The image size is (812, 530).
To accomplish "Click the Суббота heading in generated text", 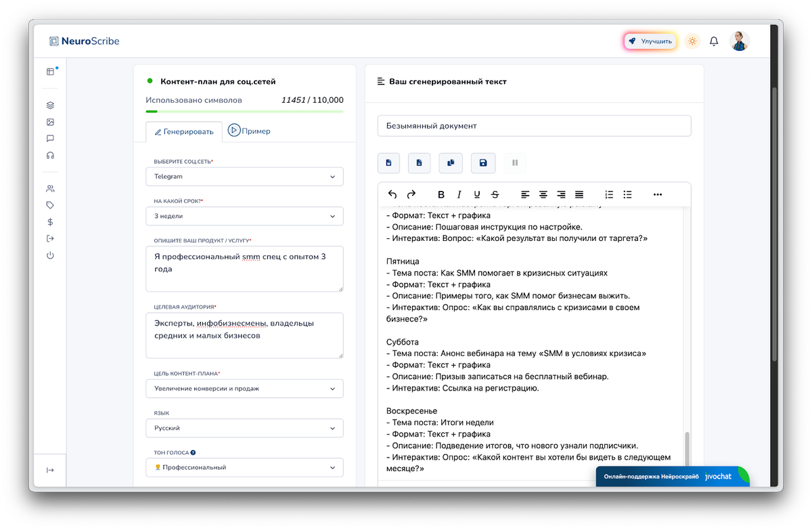I will point(403,342).
